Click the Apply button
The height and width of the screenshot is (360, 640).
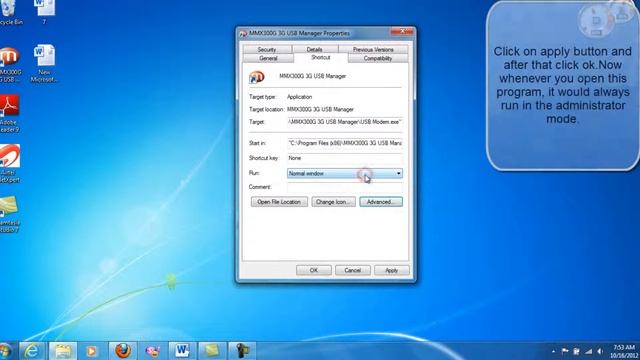(391, 270)
